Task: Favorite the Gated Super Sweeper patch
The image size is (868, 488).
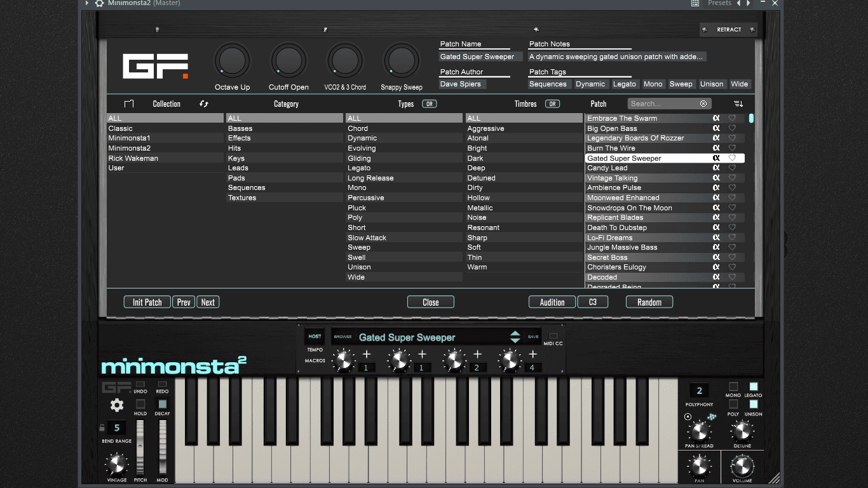Action: click(732, 158)
